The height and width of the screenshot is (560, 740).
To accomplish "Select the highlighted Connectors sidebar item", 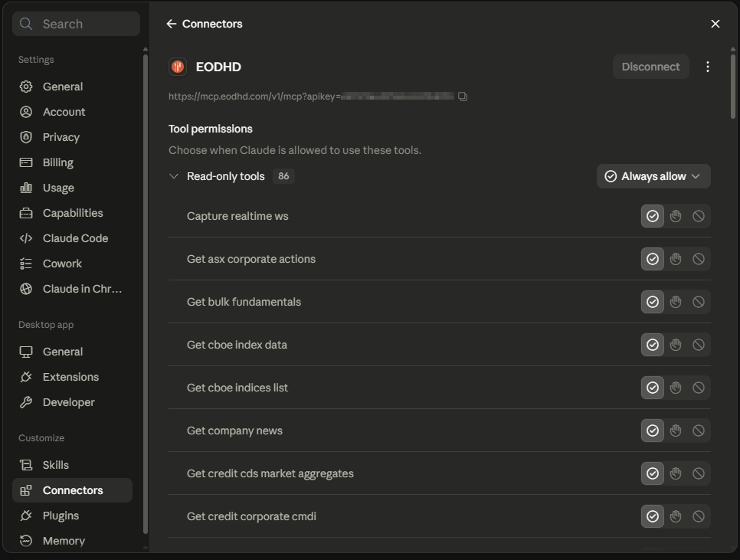I will (72, 490).
